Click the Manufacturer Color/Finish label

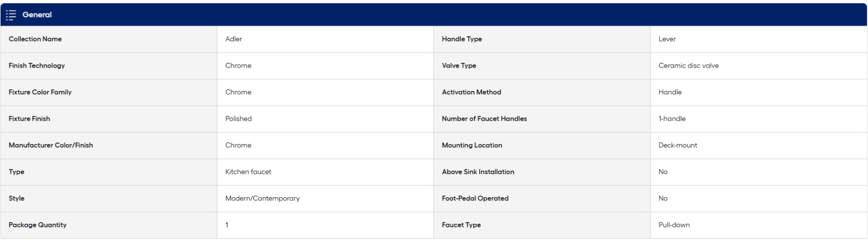(x=51, y=145)
